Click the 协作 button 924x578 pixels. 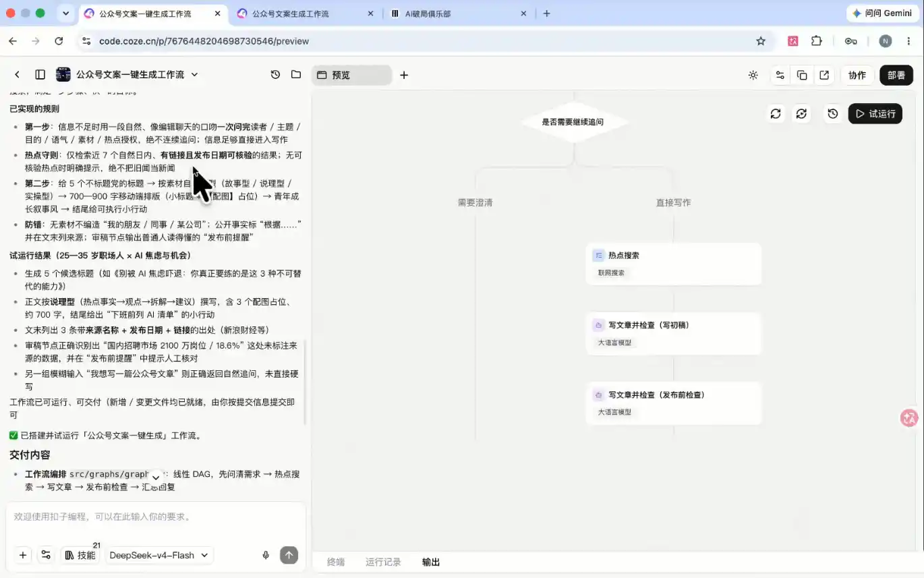point(857,76)
